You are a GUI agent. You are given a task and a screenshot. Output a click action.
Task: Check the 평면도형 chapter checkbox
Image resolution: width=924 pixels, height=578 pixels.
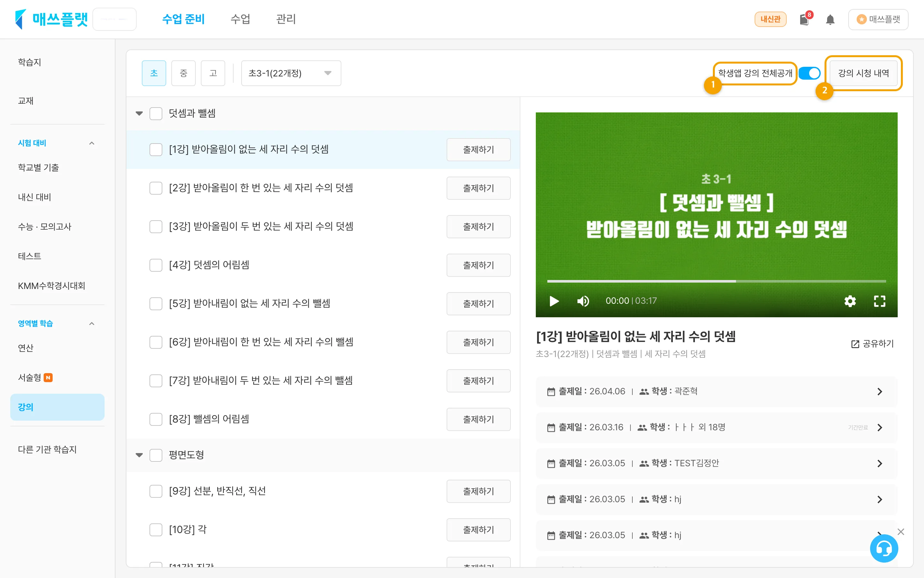click(x=156, y=455)
